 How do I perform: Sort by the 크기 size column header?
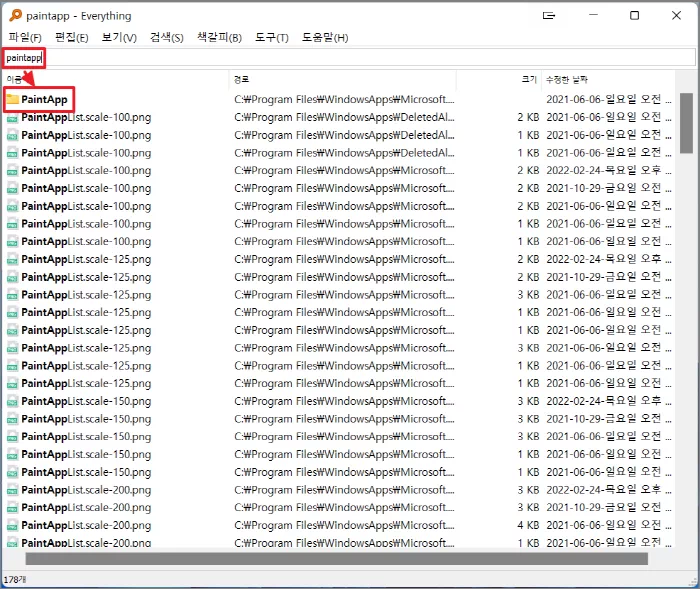click(499, 79)
